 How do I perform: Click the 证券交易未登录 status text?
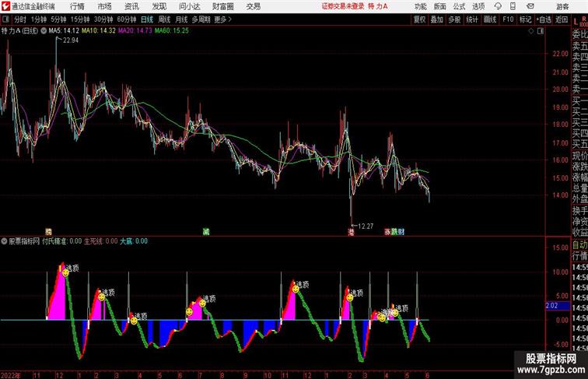pyautogui.click(x=343, y=6)
